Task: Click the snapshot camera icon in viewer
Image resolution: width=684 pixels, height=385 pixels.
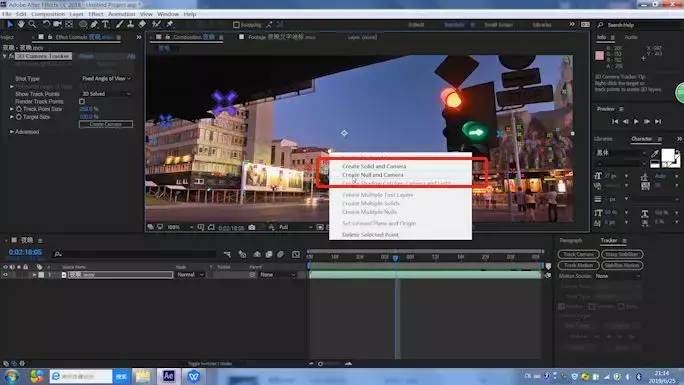Action: click(252, 227)
